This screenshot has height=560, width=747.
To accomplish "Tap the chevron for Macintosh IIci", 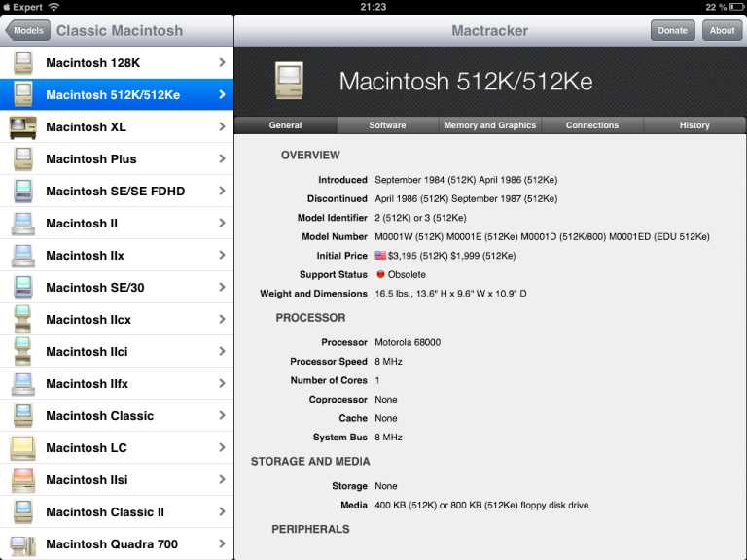I will coord(222,351).
